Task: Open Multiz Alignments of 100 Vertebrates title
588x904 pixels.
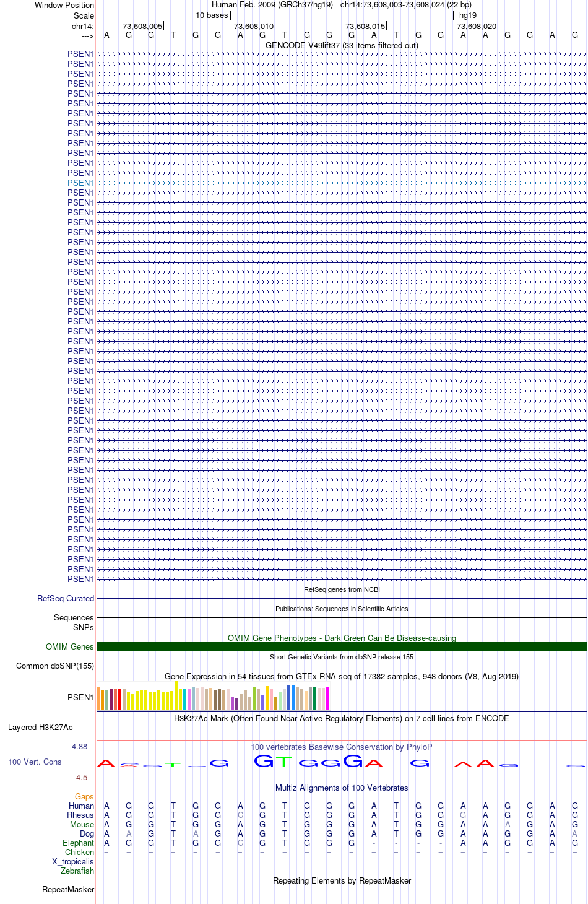Action: 342,788
